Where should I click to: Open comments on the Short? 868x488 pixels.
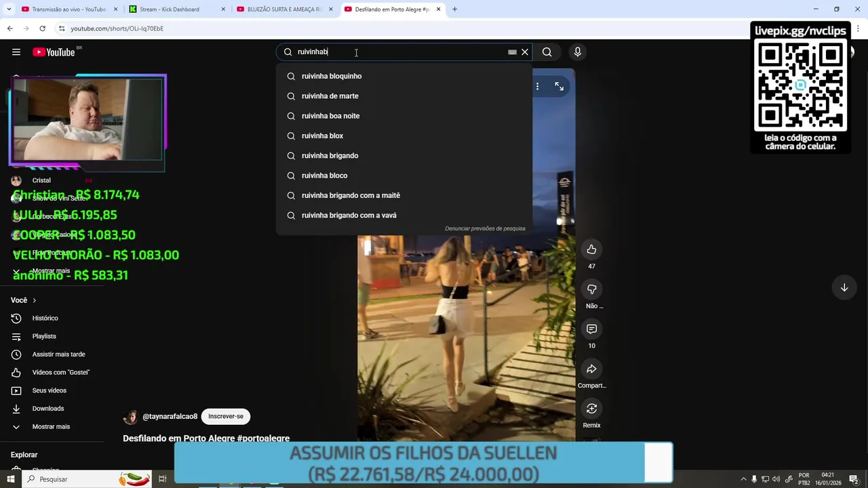(591, 329)
